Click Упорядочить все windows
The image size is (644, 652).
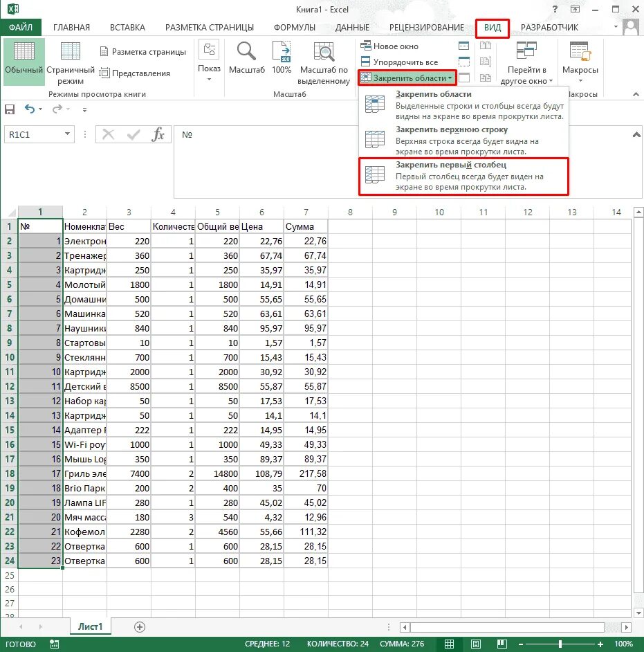(399, 62)
